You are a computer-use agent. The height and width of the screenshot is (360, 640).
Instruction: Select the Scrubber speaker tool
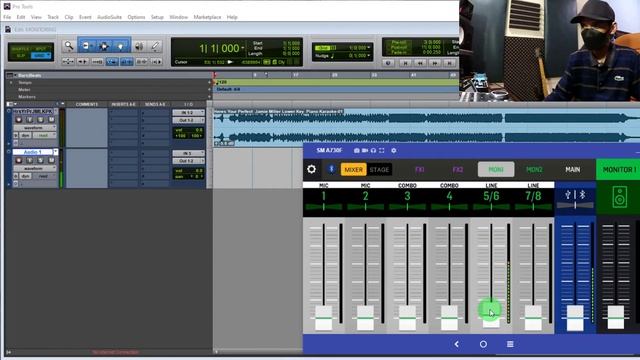point(139,46)
